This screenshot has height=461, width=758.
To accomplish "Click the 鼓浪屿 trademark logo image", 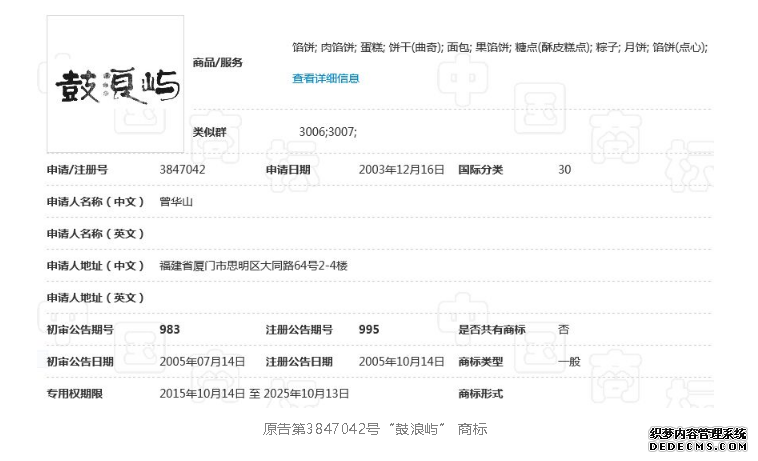I will coord(115,84).
